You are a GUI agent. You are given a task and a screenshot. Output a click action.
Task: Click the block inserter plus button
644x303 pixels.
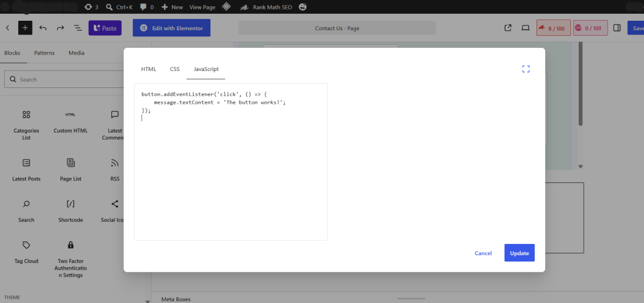point(25,28)
